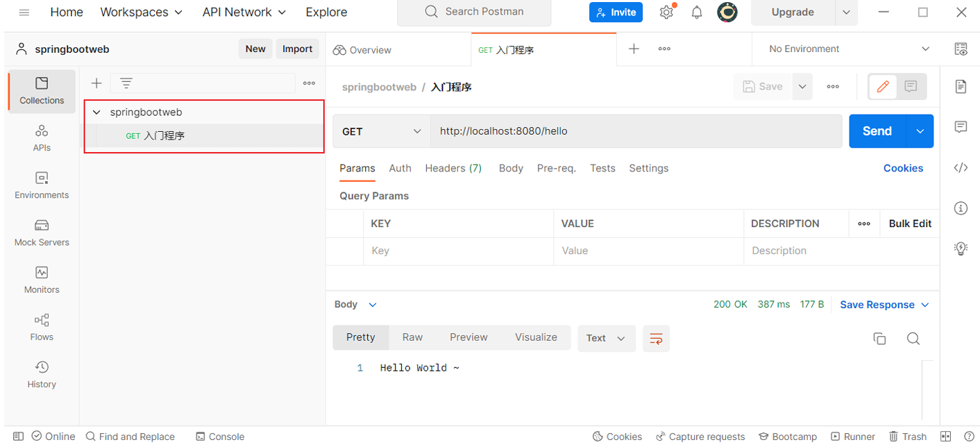
Task: Open code snippet icon
Action: (961, 167)
